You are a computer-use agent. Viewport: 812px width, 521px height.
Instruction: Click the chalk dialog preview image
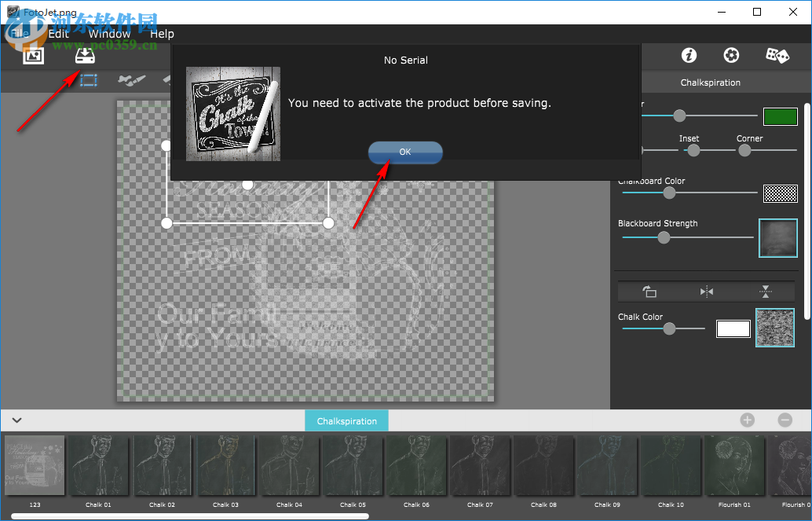point(233,113)
